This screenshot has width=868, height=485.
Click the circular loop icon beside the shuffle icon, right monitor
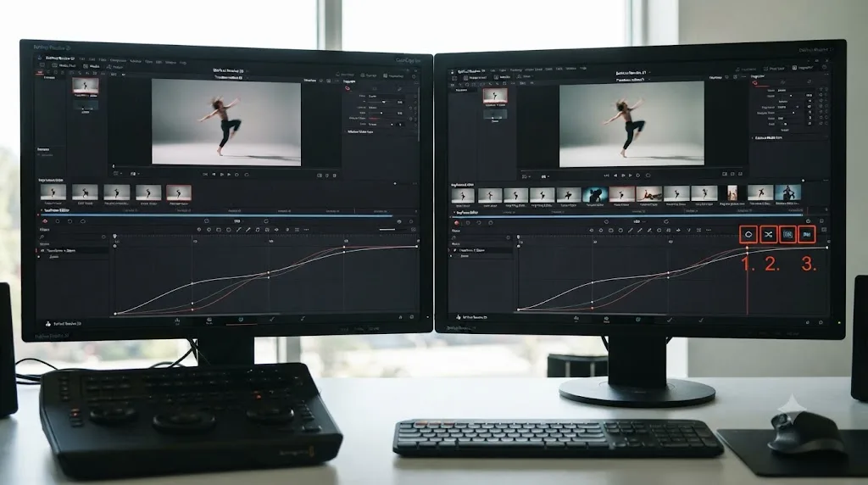click(748, 235)
